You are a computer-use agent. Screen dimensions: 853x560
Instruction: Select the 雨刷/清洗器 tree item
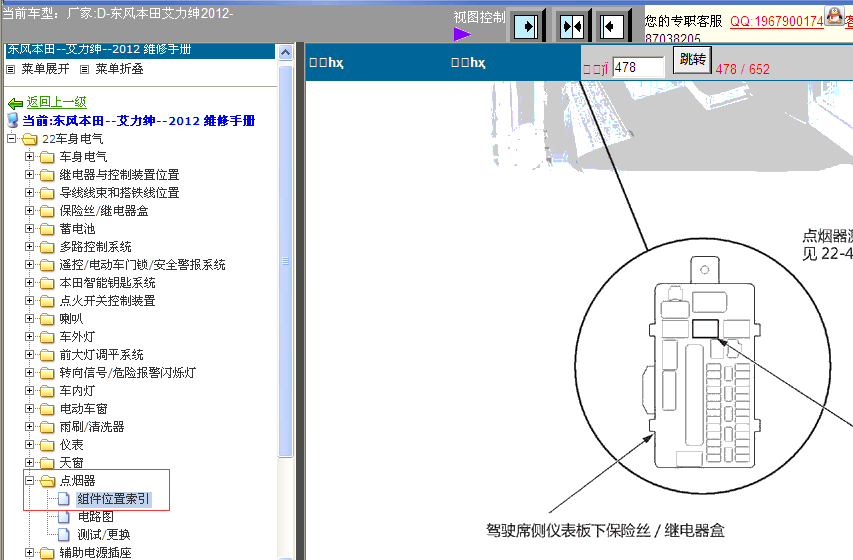click(92, 427)
